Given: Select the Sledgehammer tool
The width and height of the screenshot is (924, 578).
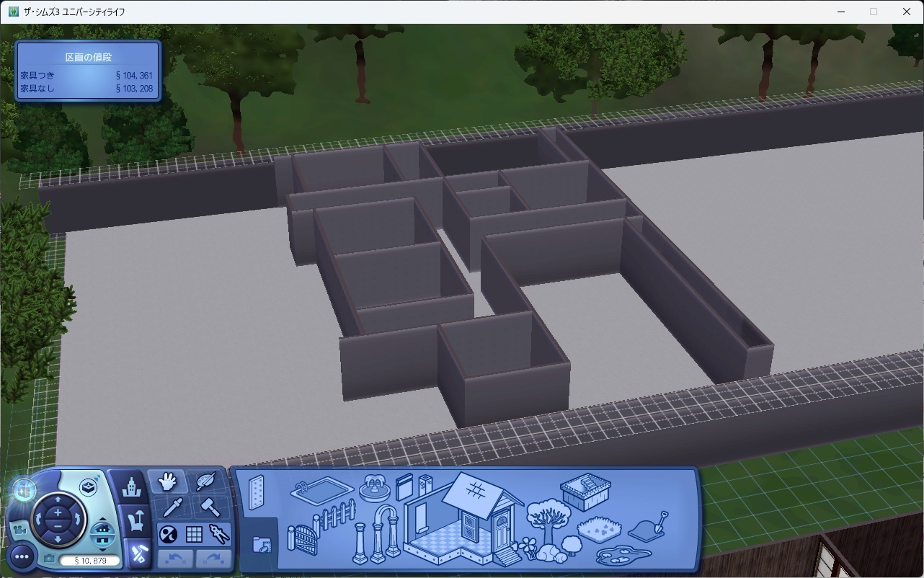Looking at the screenshot, I should [210, 507].
